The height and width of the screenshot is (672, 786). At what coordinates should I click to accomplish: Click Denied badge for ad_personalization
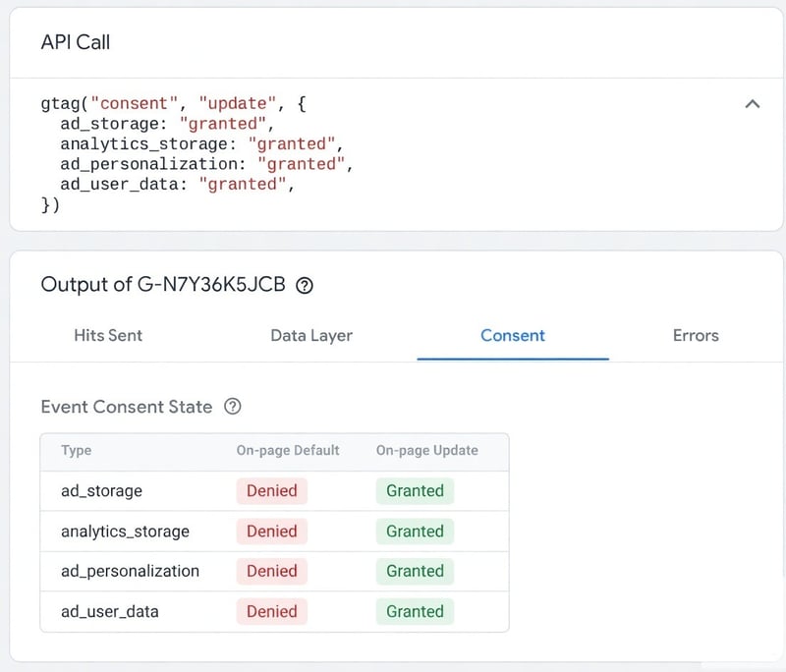(x=272, y=571)
